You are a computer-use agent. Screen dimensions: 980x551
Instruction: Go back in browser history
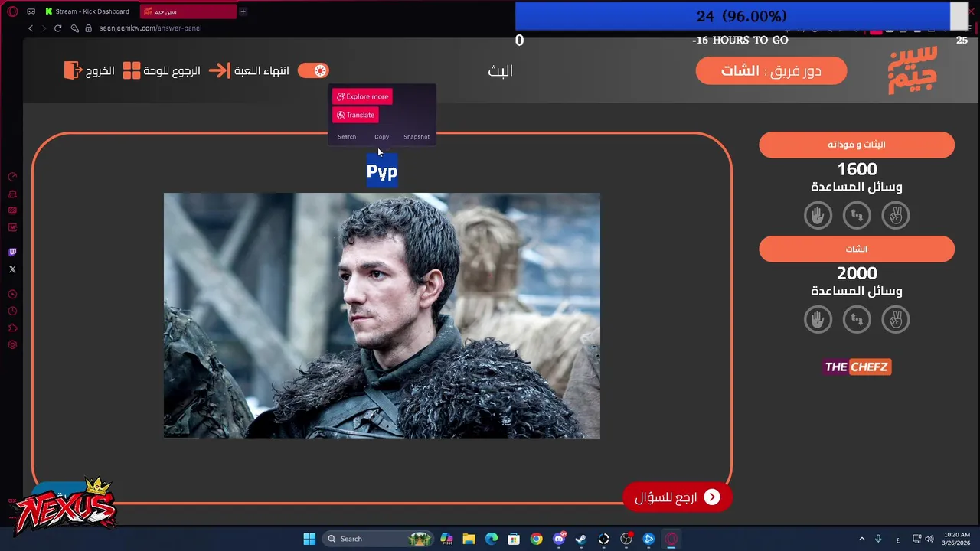click(x=31, y=28)
